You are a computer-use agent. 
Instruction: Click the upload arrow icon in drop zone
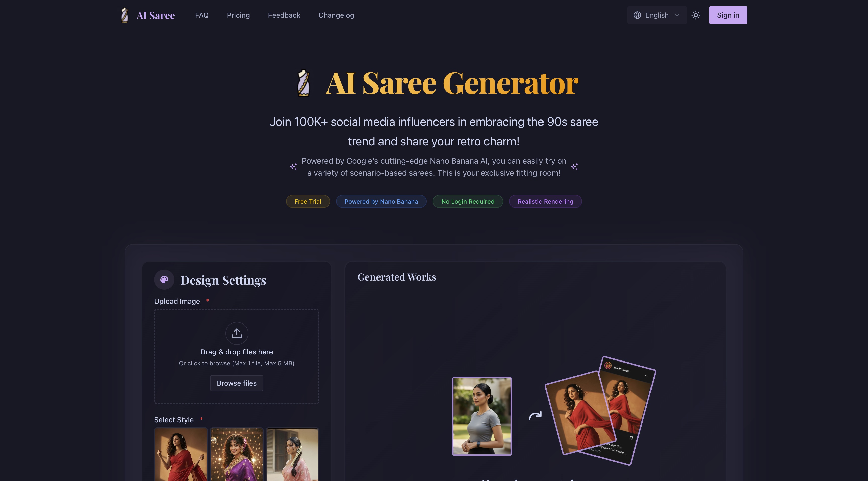tap(237, 333)
